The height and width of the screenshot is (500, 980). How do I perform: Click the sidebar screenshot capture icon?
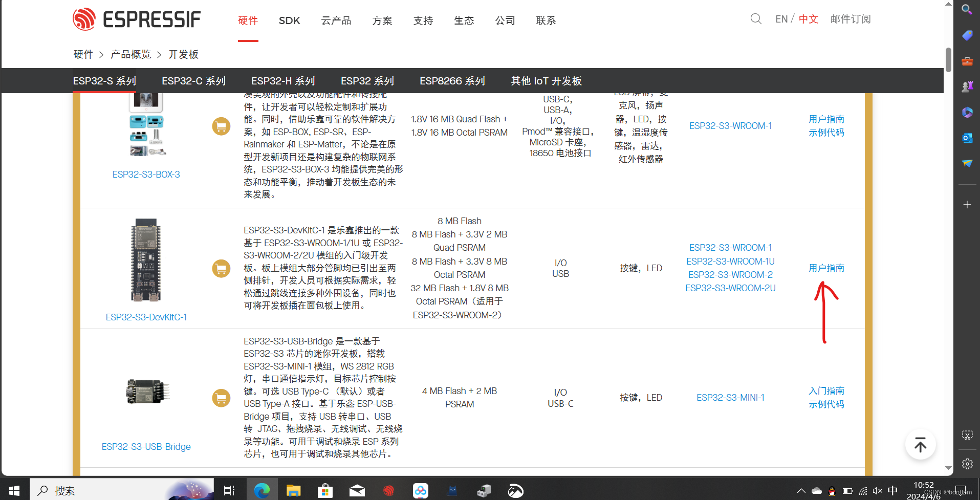[967, 435]
